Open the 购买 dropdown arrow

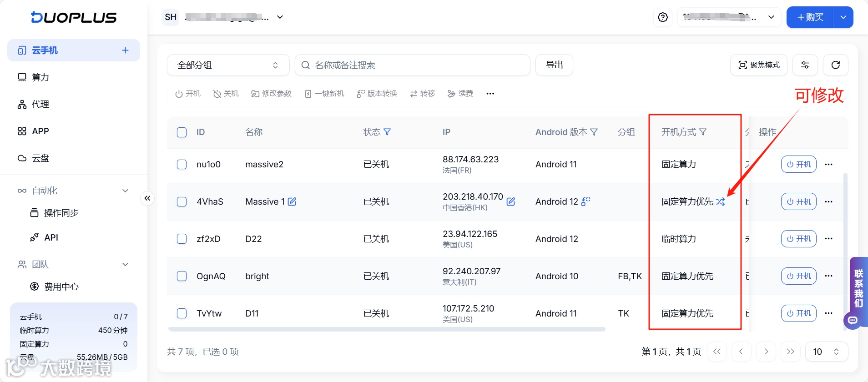[843, 17]
